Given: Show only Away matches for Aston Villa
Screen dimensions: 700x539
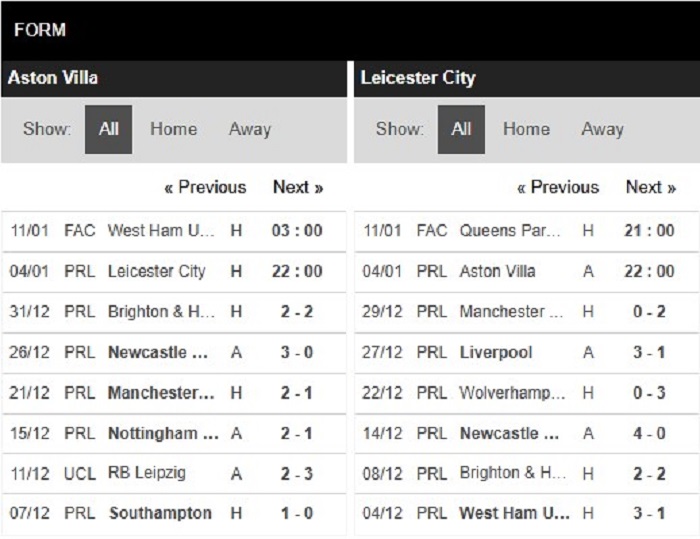Looking at the screenshot, I should coord(250,129).
